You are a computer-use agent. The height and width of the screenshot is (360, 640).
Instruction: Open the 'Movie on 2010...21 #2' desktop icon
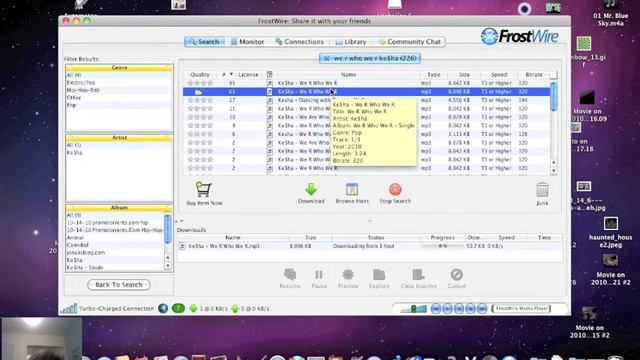pyautogui.click(x=611, y=270)
